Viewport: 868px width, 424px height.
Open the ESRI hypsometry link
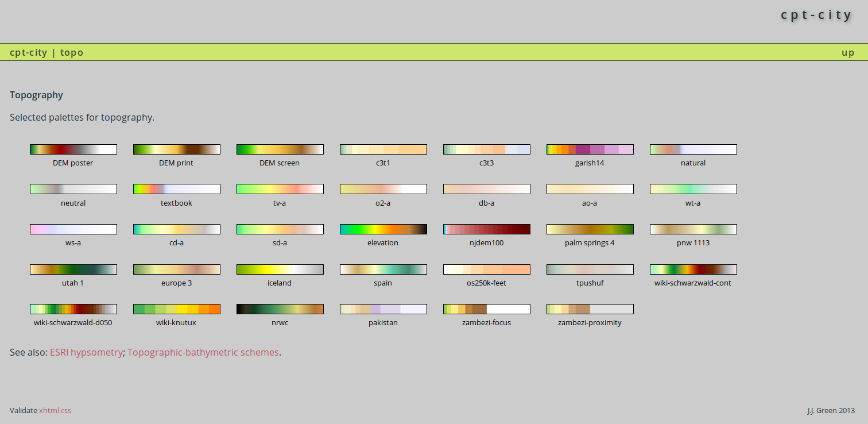86,352
